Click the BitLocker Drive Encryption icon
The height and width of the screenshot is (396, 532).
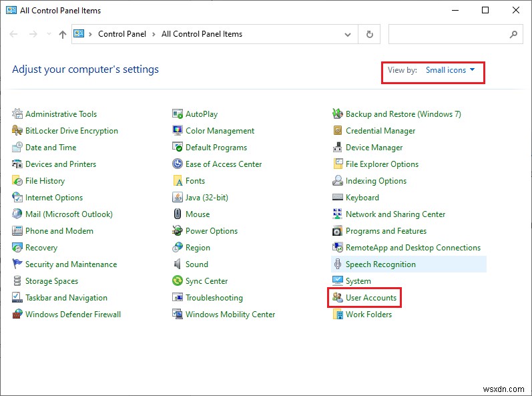[17, 131]
